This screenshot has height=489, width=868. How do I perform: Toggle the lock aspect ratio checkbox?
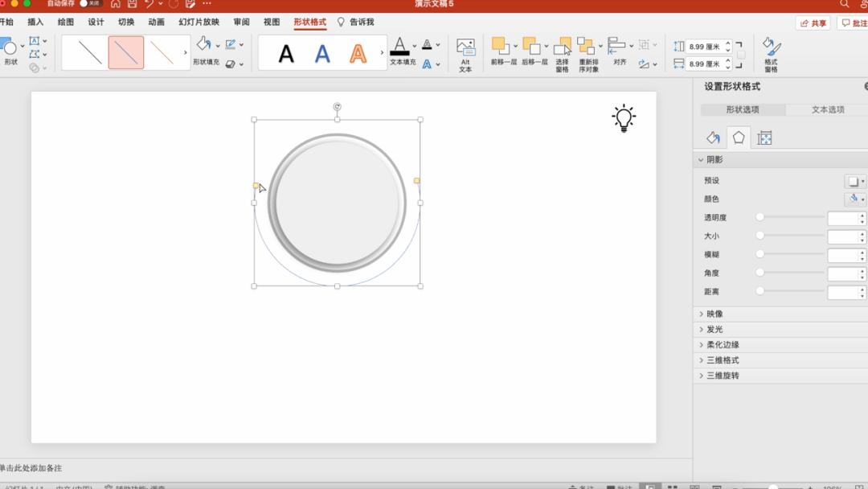[x=740, y=55]
